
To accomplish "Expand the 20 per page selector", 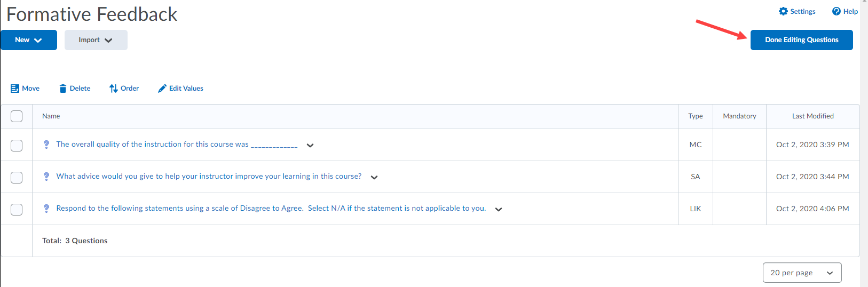I will point(802,273).
